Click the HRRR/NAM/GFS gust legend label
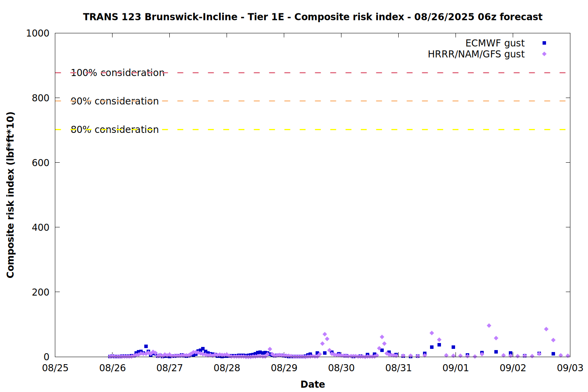Screen dimensions: 588x392 (476, 54)
